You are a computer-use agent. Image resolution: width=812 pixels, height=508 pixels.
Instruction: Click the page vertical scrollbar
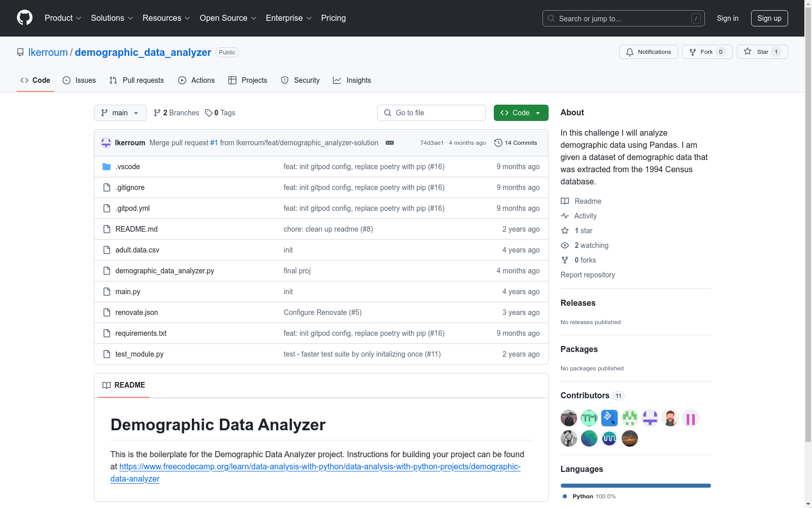808,224
